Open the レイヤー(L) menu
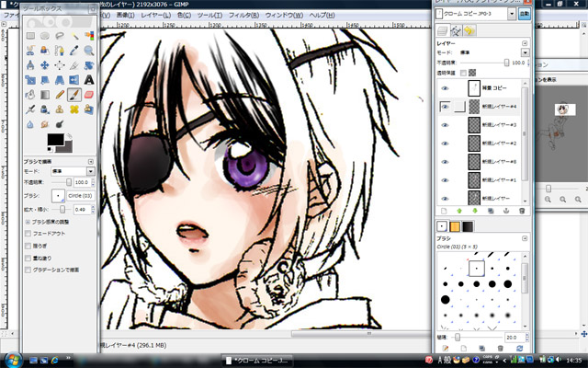The image size is (588, 368). (x=155, y=16)
